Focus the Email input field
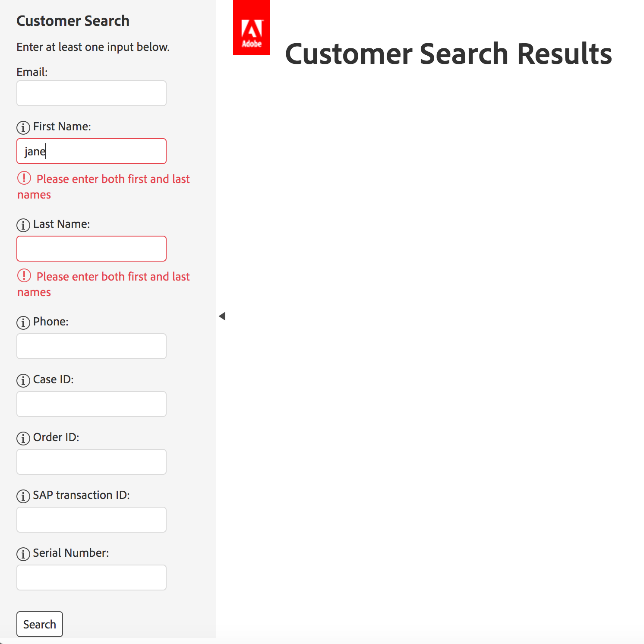The height and width of the screenshot is (644, 644). click(92, 93)
